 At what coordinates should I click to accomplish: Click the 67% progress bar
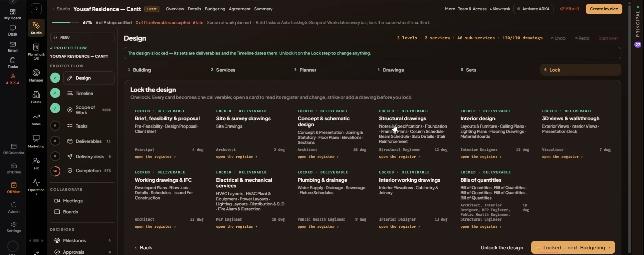click(66, 23)
